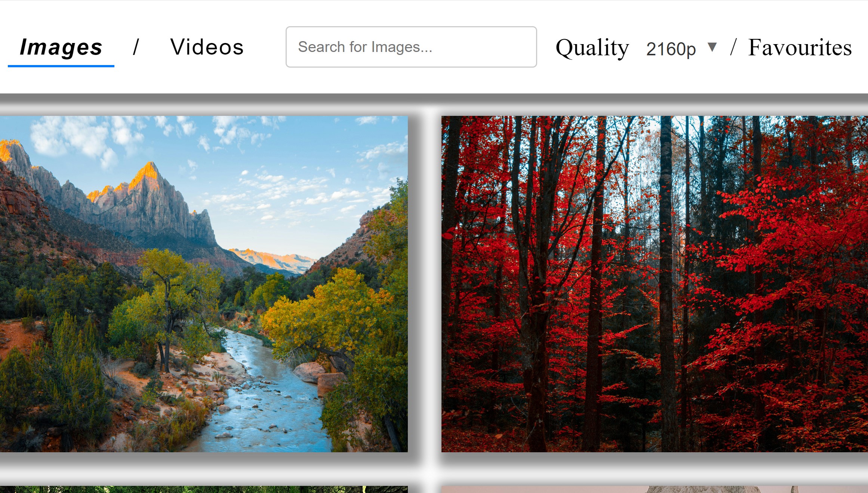
Task: Click the slash separator between Images and Videos
Action: click(136, 47)
